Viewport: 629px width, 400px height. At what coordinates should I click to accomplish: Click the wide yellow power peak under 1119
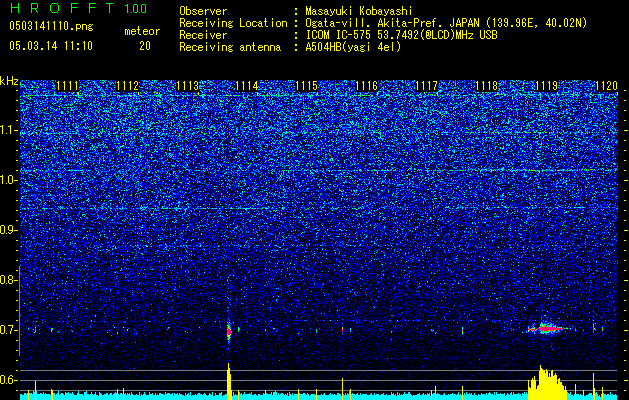(547, 383)
